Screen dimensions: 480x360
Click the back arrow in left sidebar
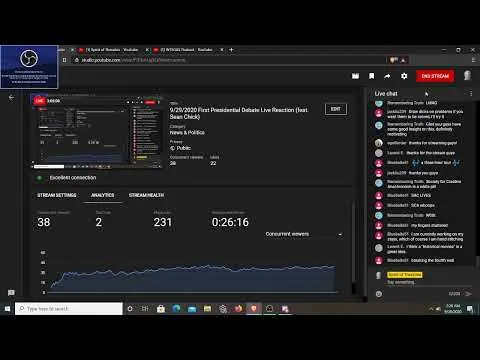11,97
